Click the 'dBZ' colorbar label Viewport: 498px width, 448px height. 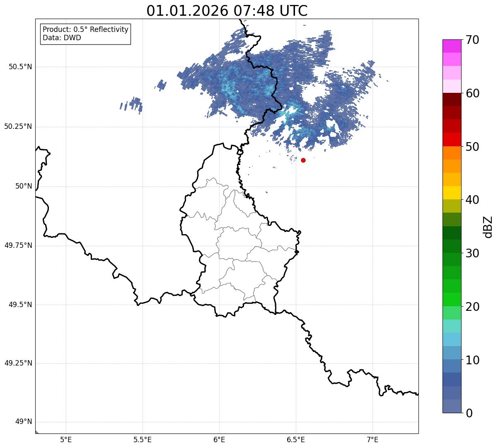(488, 227)
